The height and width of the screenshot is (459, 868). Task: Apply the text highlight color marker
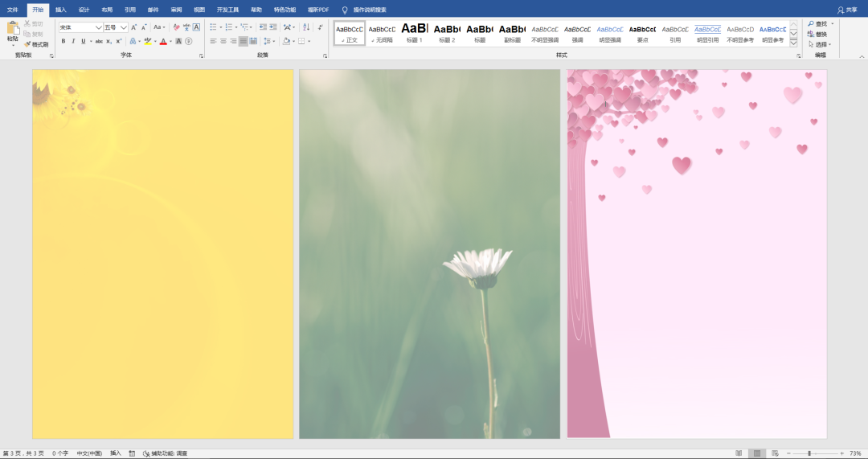coord(147,41)
